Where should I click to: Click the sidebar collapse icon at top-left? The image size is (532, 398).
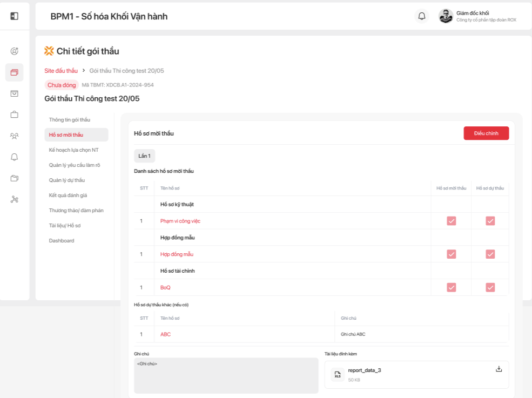point(15,16)
